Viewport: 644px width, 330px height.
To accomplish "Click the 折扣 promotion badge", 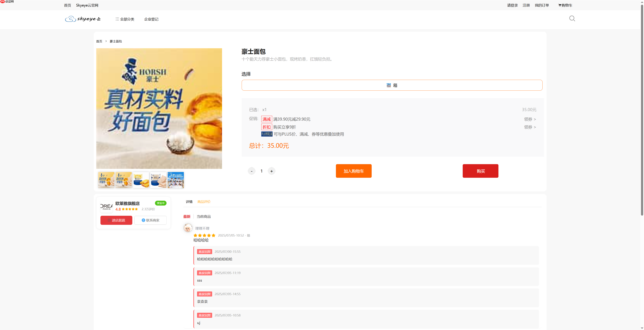I will [x=266, y=127].
